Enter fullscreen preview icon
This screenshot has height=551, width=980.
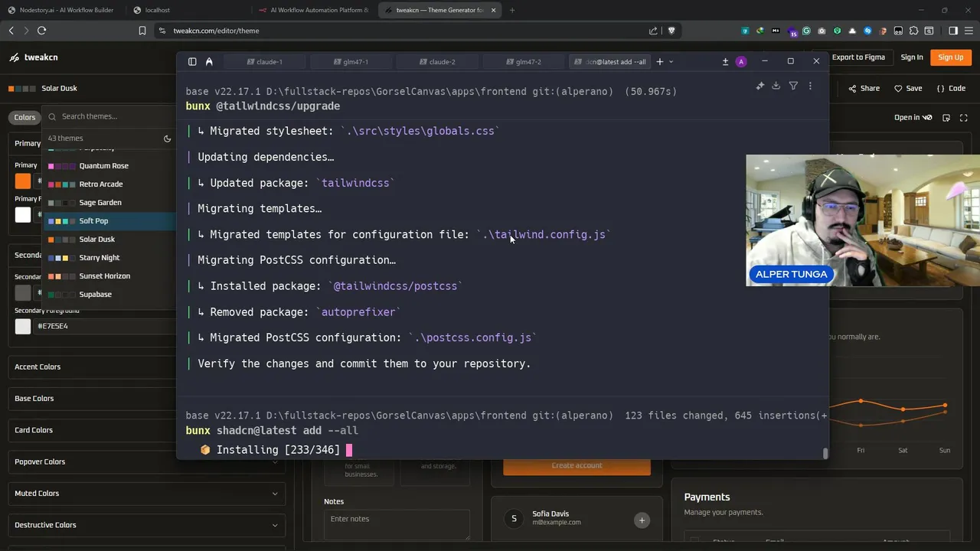click(x=964, y=118)
